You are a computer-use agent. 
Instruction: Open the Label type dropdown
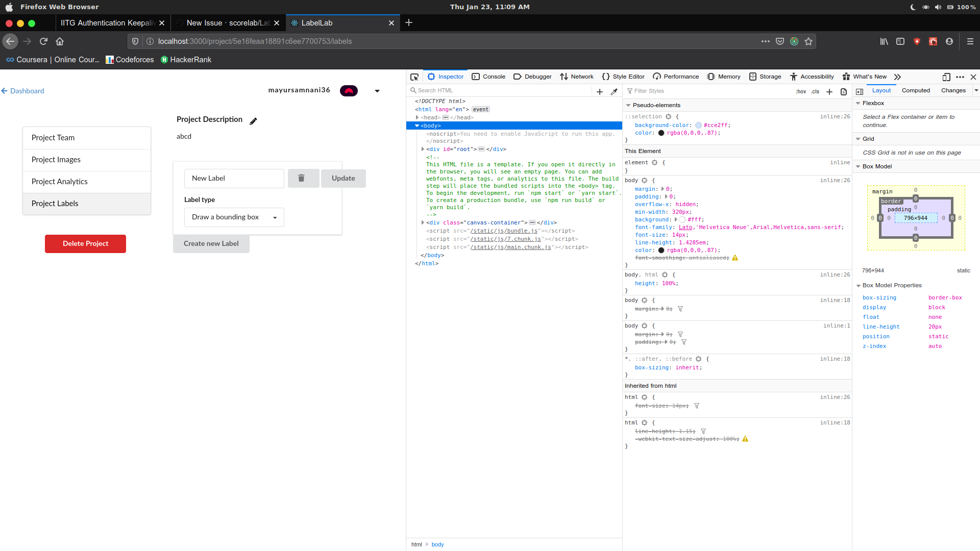click(234, 217)
